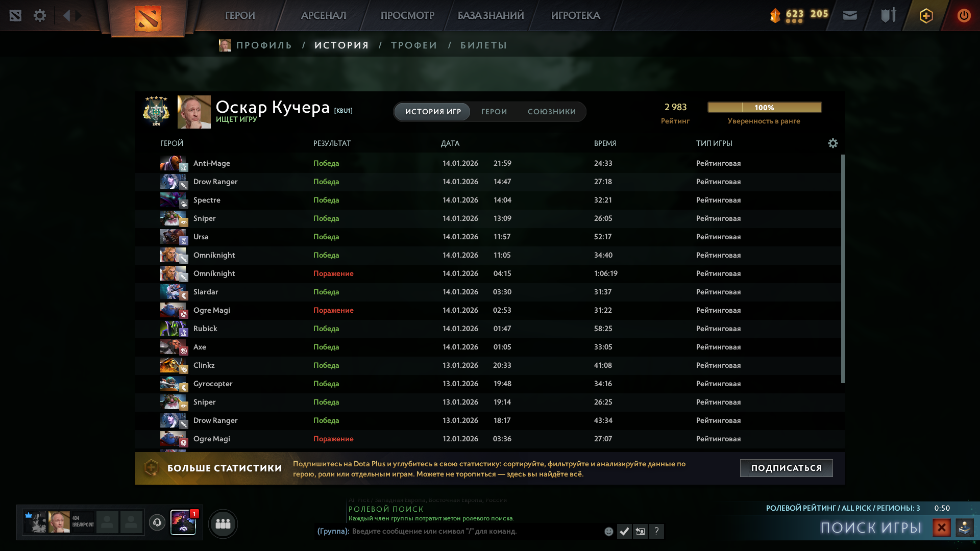The image size is (980, 551).
Task: Open the emoticon picker in chat
Action: tap(608, 532)
